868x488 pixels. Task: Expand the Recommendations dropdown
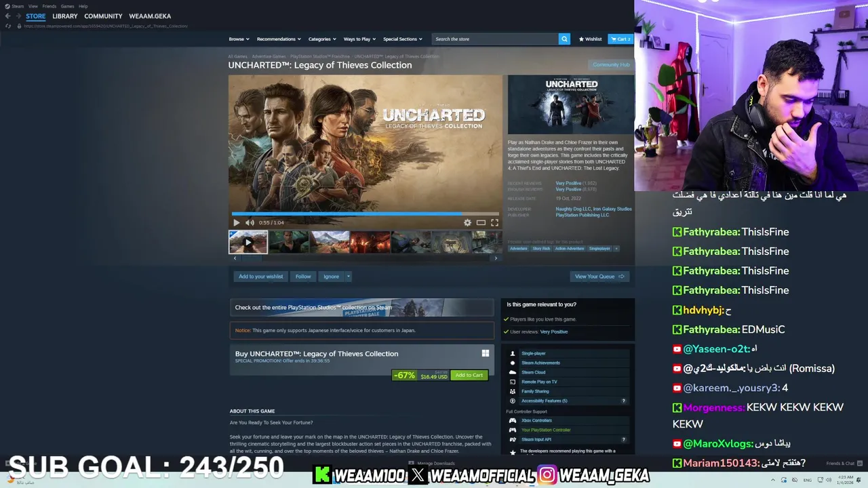pyautogui.click(x=278, y=39)
